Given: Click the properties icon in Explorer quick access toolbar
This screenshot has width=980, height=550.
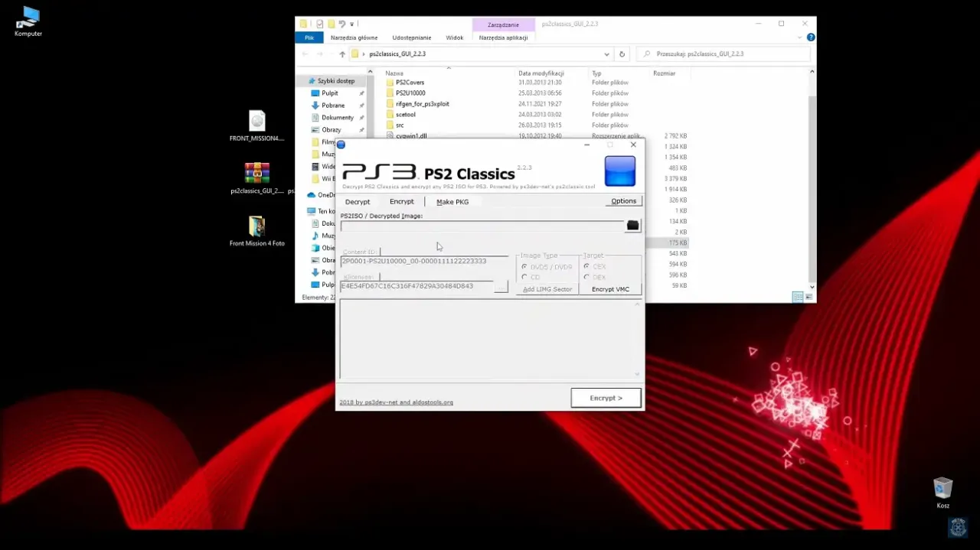Looking at the screenshot, I should coord(319,24).
